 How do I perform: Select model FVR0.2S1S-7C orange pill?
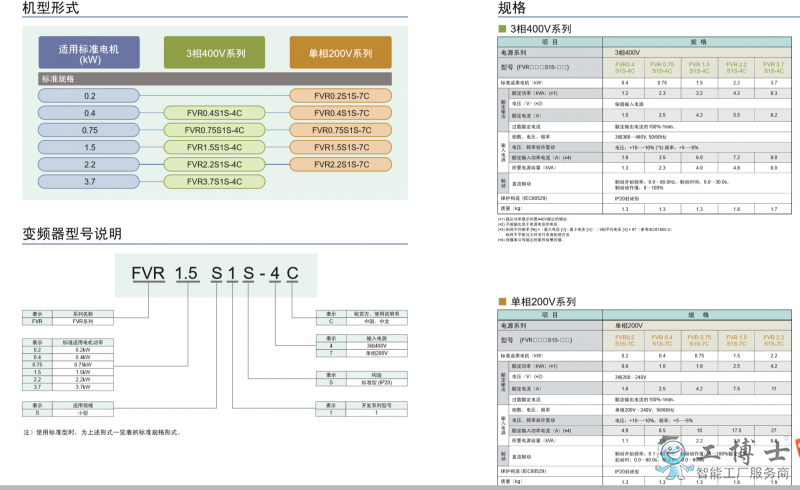pos(341,96)
